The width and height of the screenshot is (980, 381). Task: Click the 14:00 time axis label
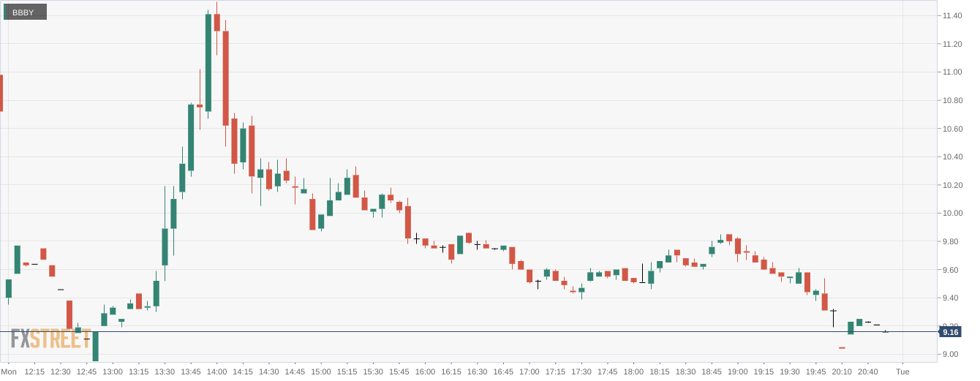click(216, 371)
